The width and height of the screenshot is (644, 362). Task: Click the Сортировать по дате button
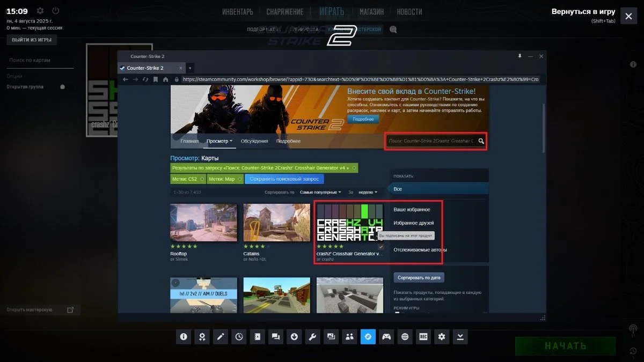tap(419, 278)
